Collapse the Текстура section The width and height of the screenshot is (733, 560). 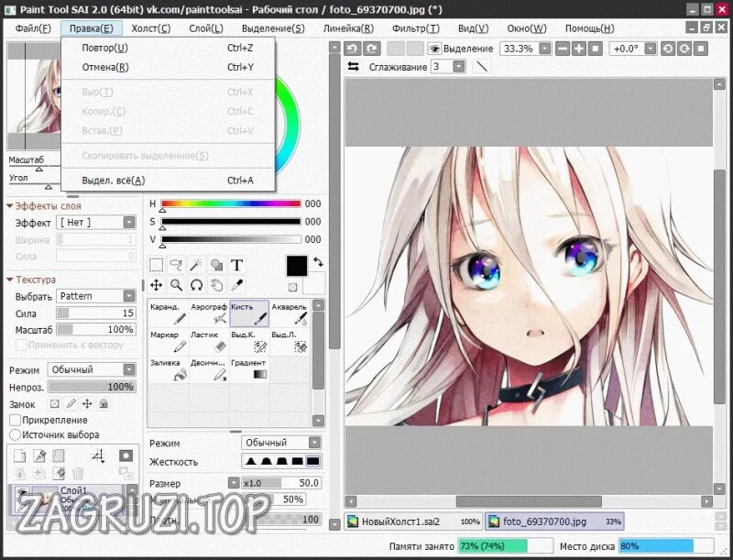coord(10,280)
